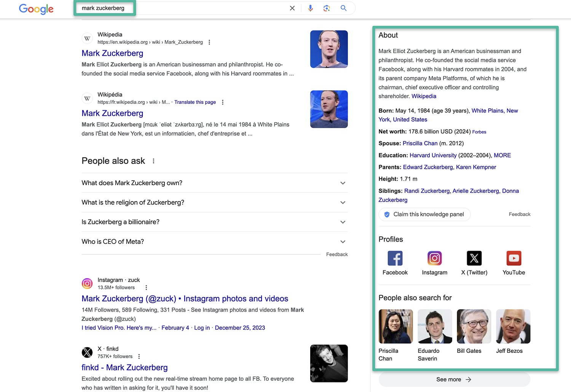This screenshot has width=571, height=392.
Task: Expand "What is the religion of Zuckerberg?"
Action: [x=214, y=202]
